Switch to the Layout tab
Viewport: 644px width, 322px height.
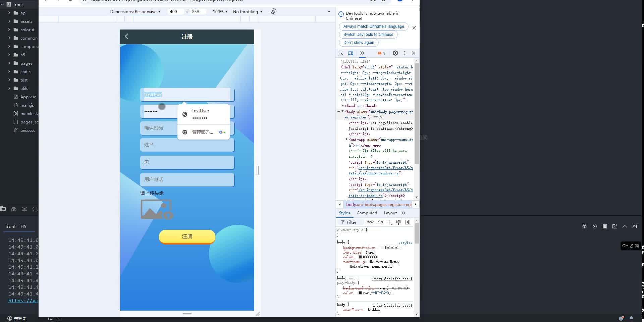[390, 213]
